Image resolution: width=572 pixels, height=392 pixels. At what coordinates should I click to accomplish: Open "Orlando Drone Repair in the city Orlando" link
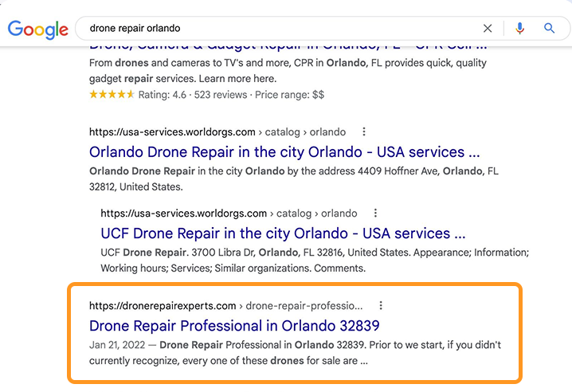284,152
